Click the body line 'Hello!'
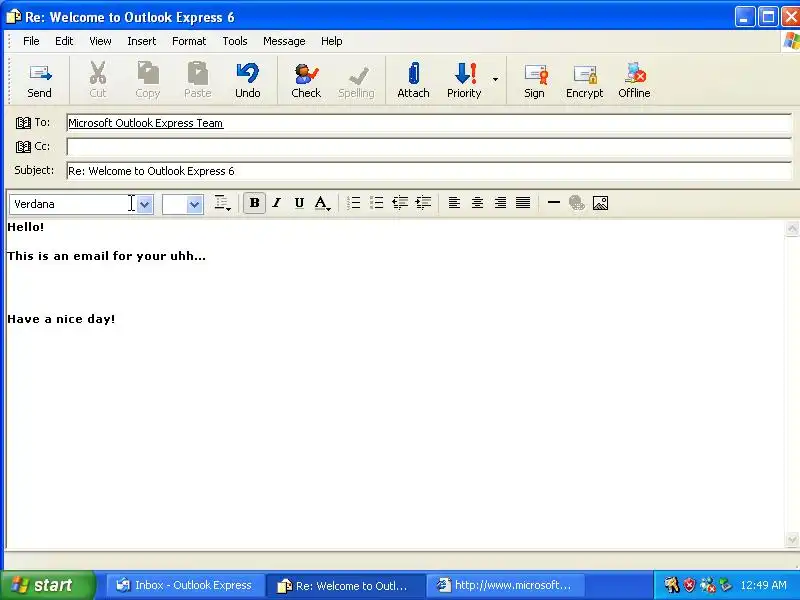Image resolution: width=800 pixels, height=600 pixels. point(26,227)
